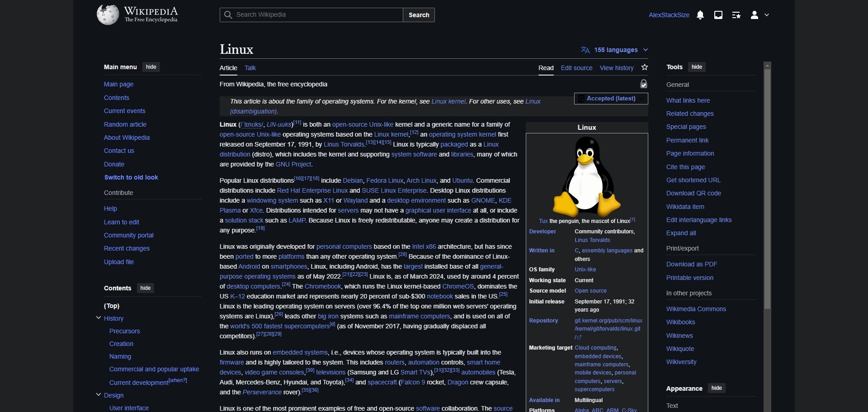Jump to Naming section
Image resolution: width=868 pixels, height=412 pixels.
point(120,356)
